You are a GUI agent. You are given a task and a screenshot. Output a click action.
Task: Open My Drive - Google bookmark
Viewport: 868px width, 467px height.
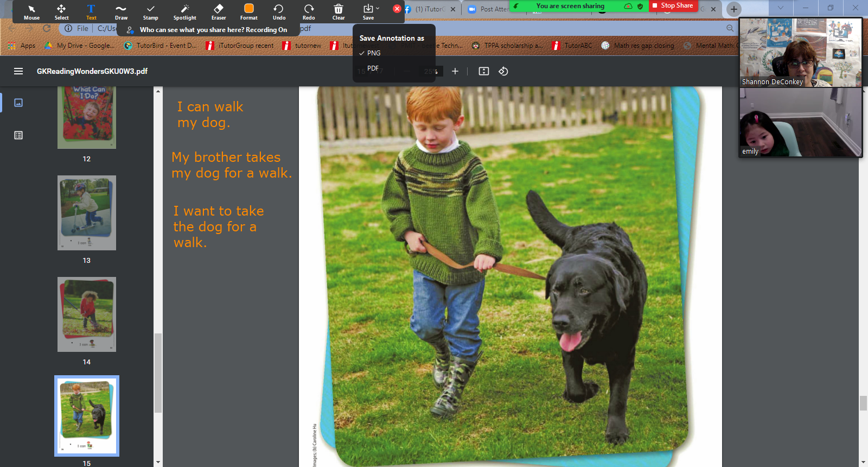click(x=79, y=46)
